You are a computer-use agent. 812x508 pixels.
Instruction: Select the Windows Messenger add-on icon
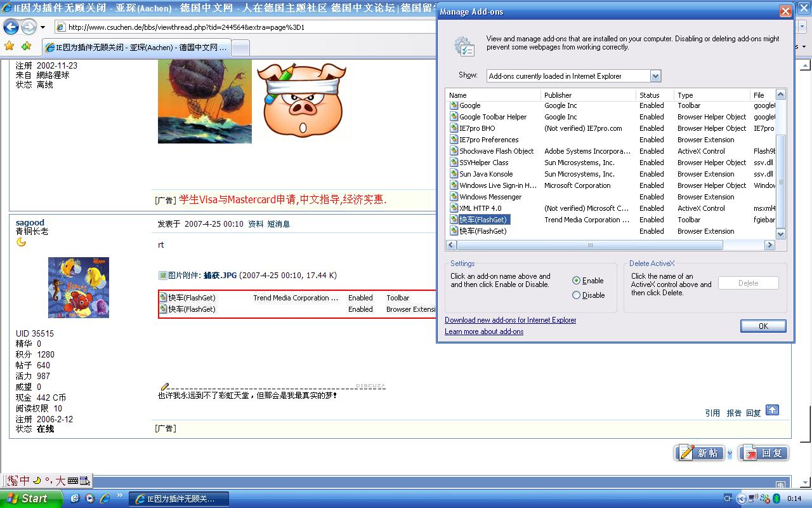click(454, 197)
